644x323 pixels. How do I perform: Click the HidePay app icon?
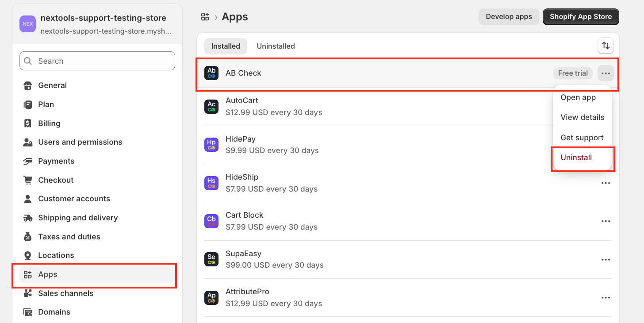tap(211, 145)
